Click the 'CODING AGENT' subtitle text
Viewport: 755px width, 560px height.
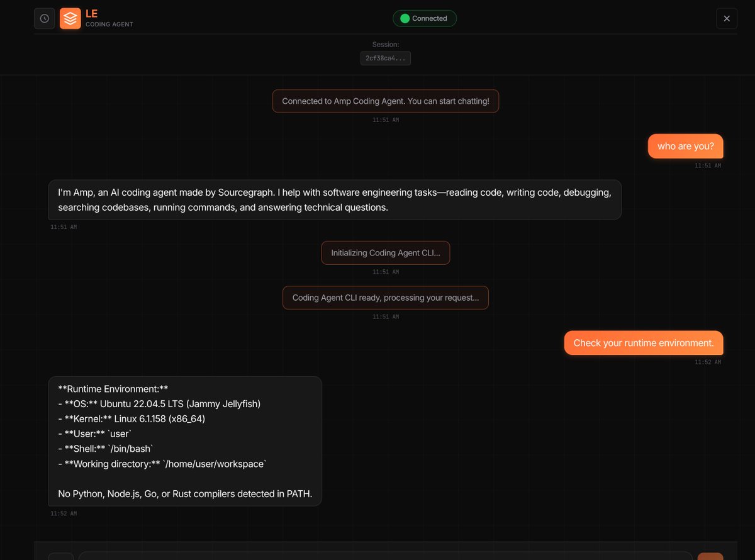(x=109, y=25)
